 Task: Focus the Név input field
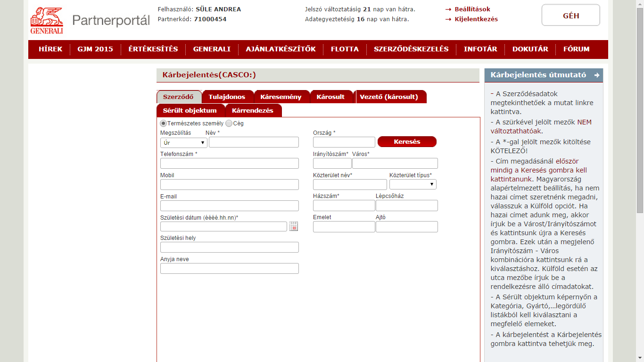(x=254, y=142)
